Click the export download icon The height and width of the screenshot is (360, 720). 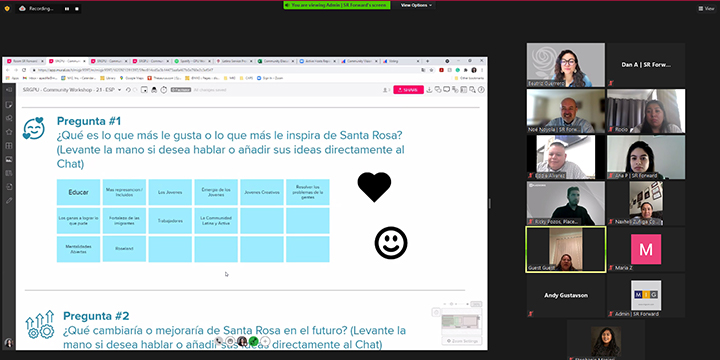click(x=429, y=90)
